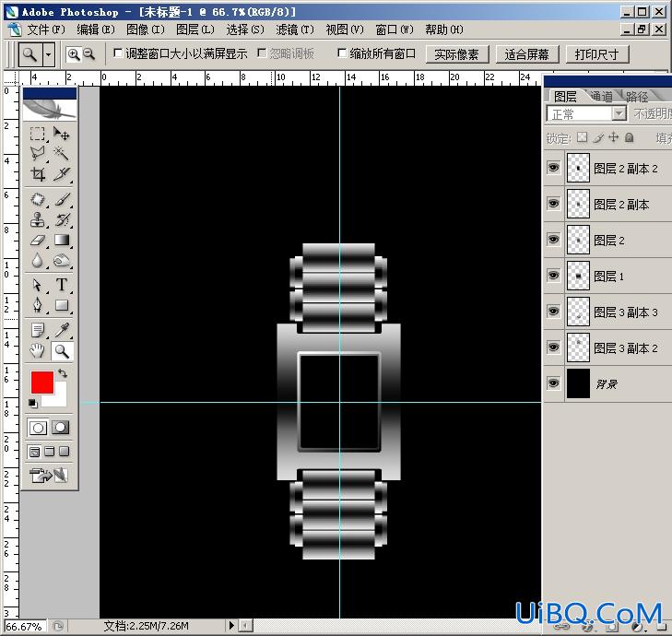
Task: Click the 打印尺寸 button
Action: pyautogui.click(x=597, y=54)
